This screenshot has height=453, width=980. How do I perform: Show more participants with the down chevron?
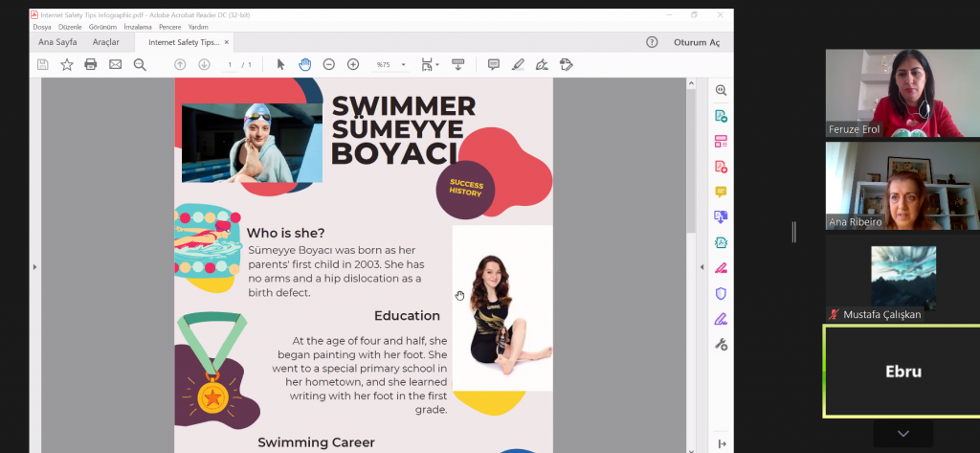[x=902, y=434]
